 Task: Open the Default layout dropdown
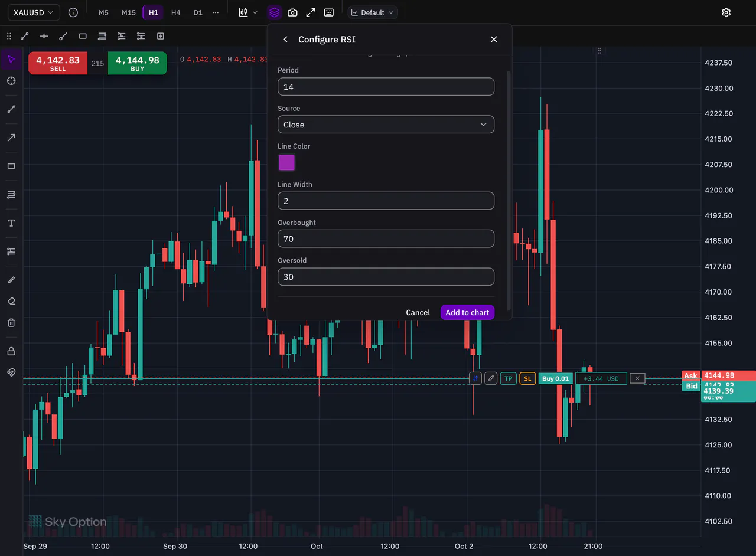coord(373,12)
